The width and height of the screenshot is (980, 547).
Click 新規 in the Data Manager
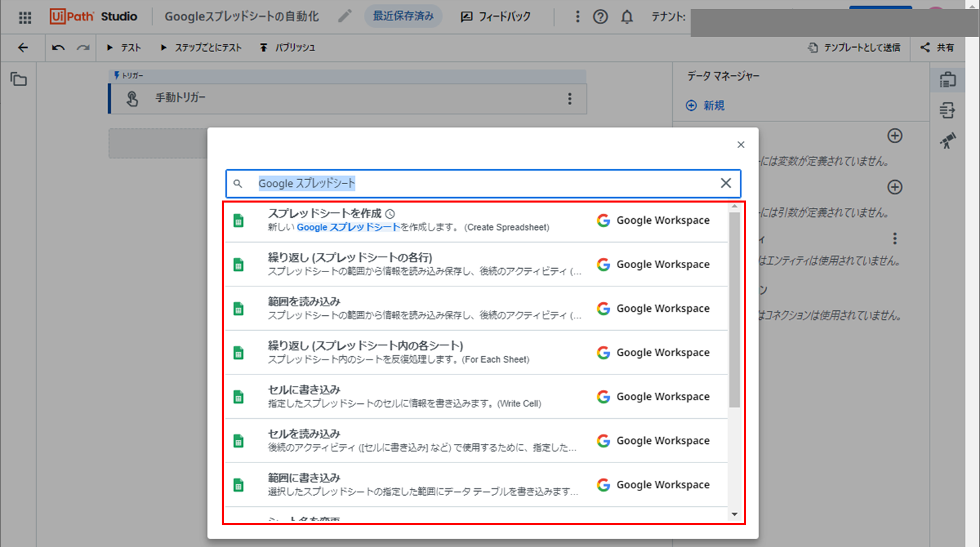coord(705,106)
